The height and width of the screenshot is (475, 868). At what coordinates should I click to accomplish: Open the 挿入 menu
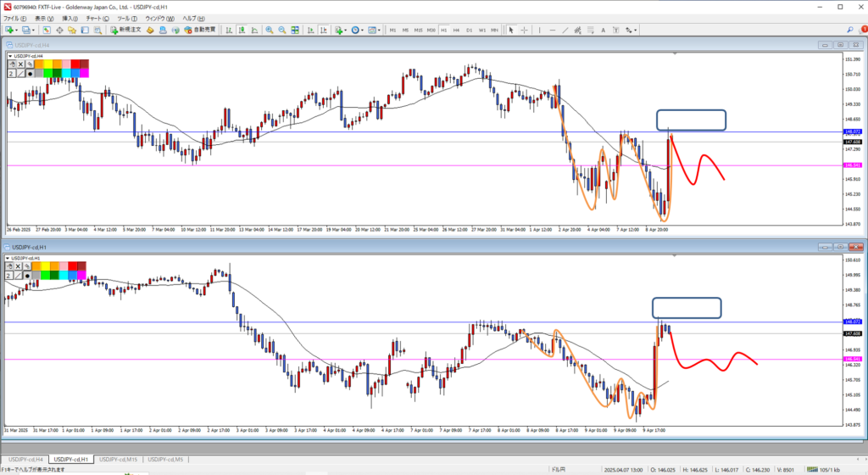70,19
